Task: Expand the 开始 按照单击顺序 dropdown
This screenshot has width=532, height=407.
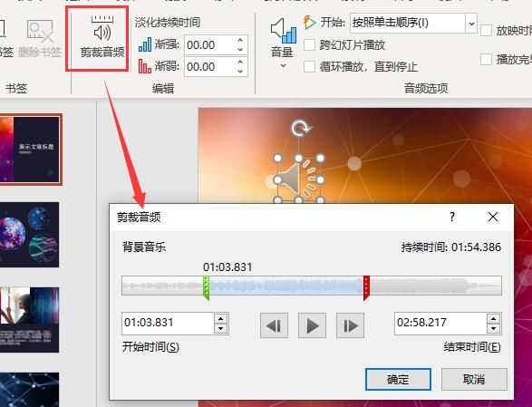Action: coord(471,24)
